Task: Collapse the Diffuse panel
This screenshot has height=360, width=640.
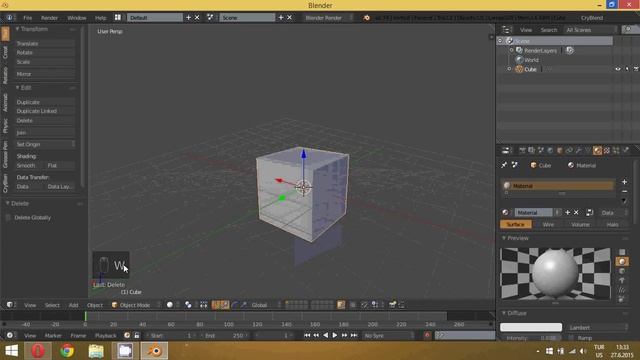Action: click(x=504, y=313)
